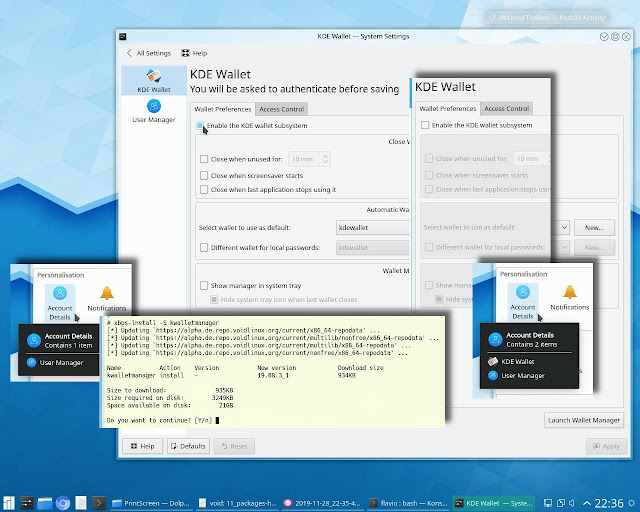Toggle Hide system tray icon when last wallet closes

[x=214, y=299]
